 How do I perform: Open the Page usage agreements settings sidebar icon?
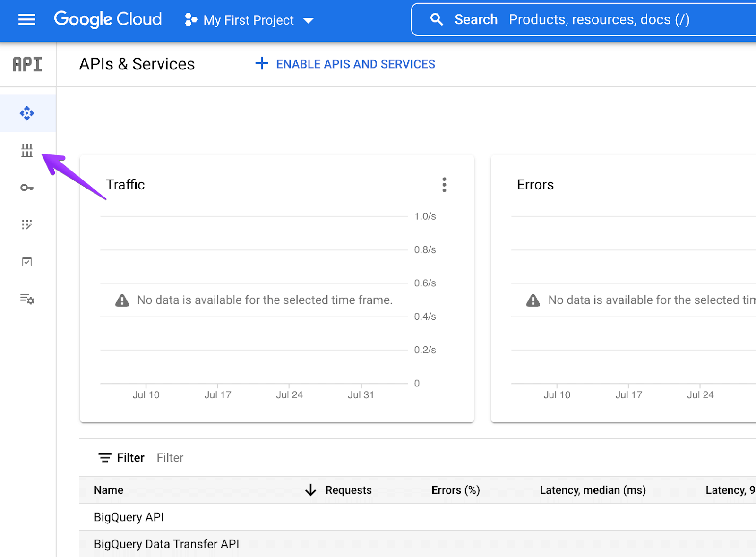click(x=27, y=299)
